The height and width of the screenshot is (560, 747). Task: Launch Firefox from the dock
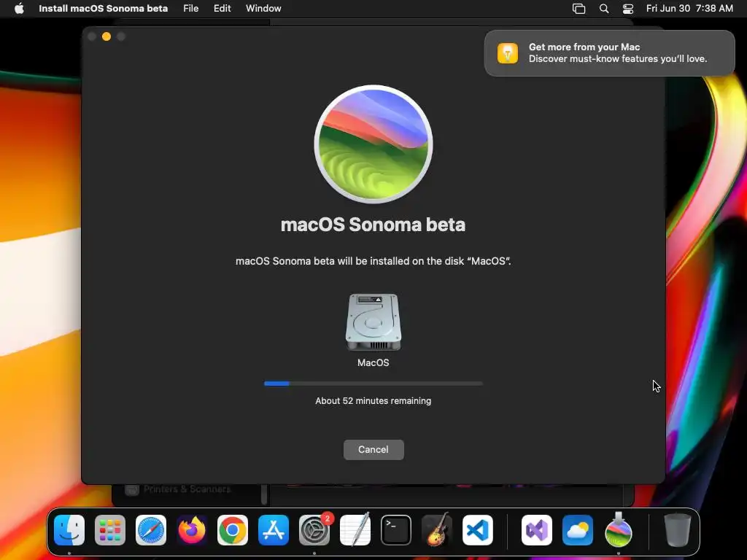[192, 530]
